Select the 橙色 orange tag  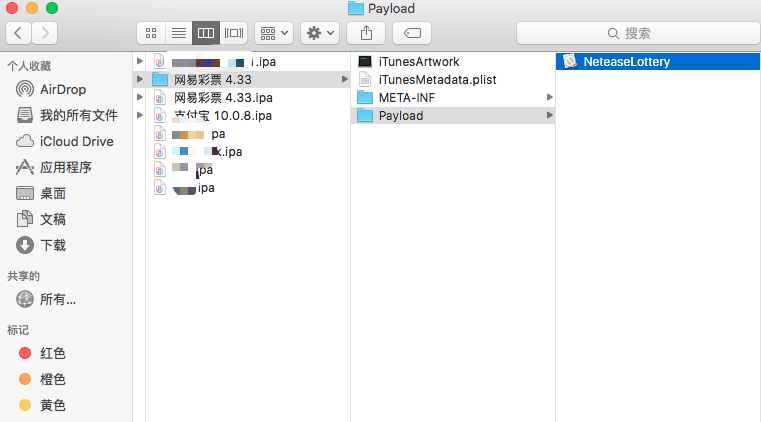[42, 379]
